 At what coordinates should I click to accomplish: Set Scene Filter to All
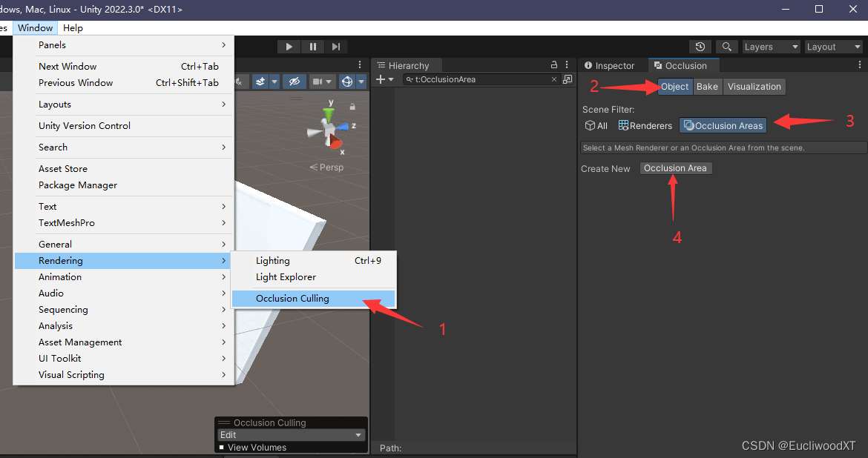point(596,126)
